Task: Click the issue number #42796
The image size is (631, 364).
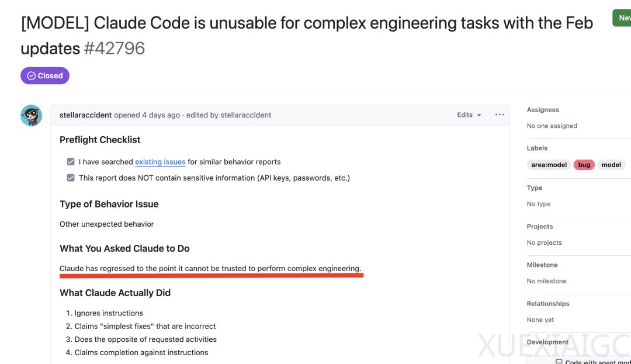Action: point(115,48)
